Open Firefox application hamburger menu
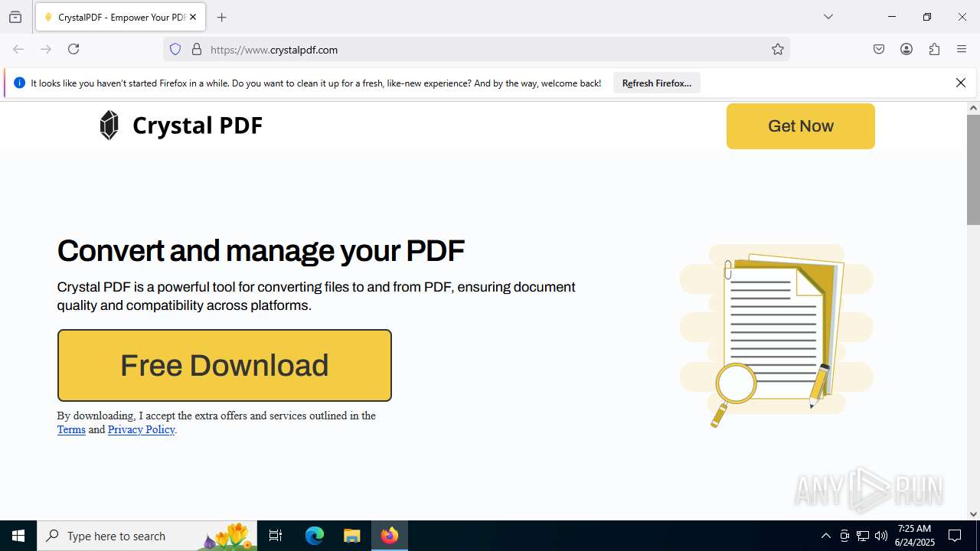980x551 pixels. point(962,49)
